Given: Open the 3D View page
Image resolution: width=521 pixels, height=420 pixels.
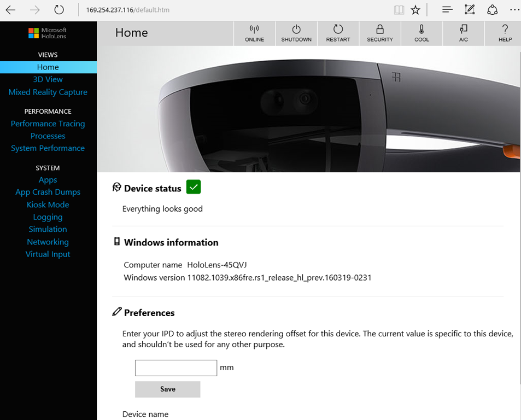Looking at the screenshot, I should [48, 79].
